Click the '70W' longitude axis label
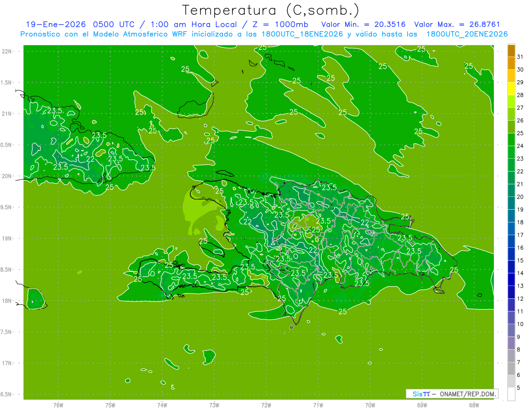 pos(370,405)
